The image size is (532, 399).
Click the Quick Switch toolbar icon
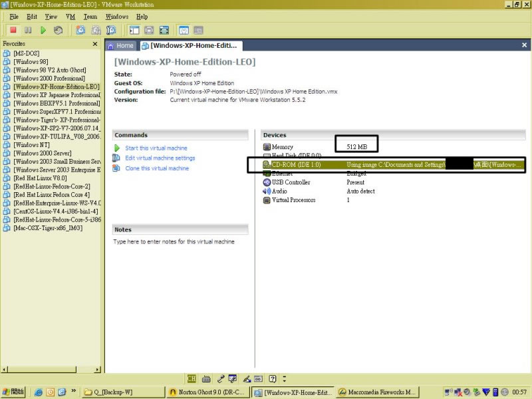click(149, 30)
